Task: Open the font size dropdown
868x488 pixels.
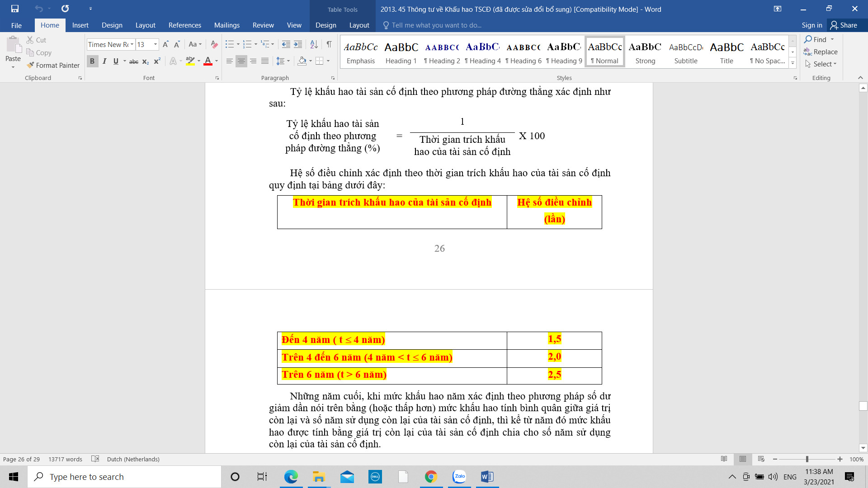Action: click(x=156, y=44)
